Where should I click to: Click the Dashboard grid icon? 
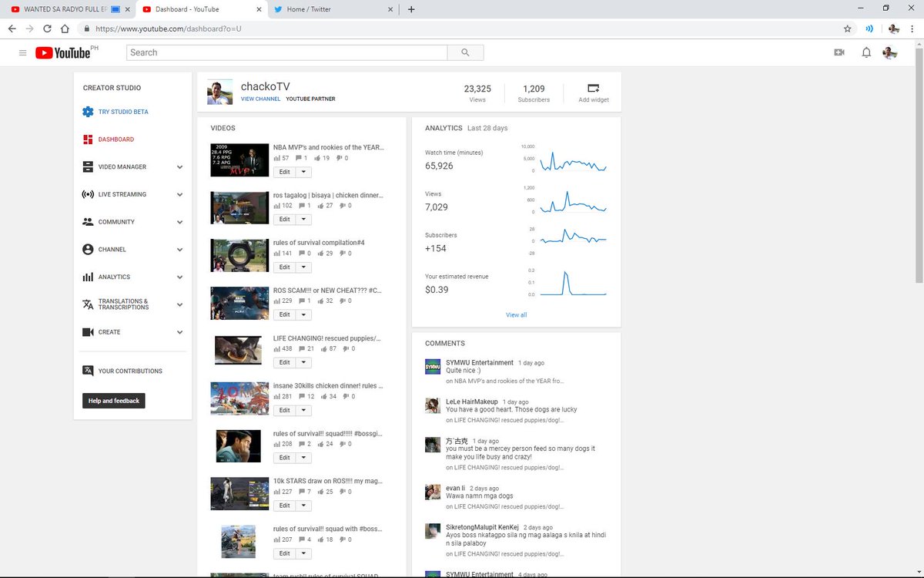(x=88, y=139)
